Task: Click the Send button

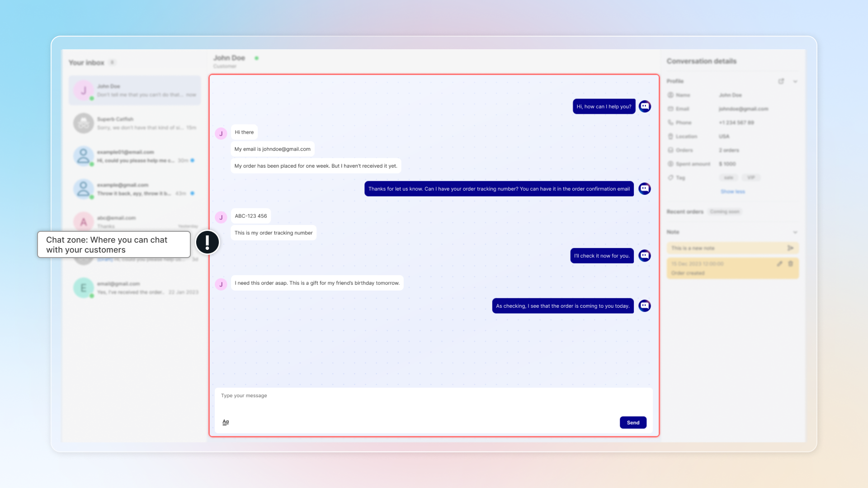Action: point(633,422)
